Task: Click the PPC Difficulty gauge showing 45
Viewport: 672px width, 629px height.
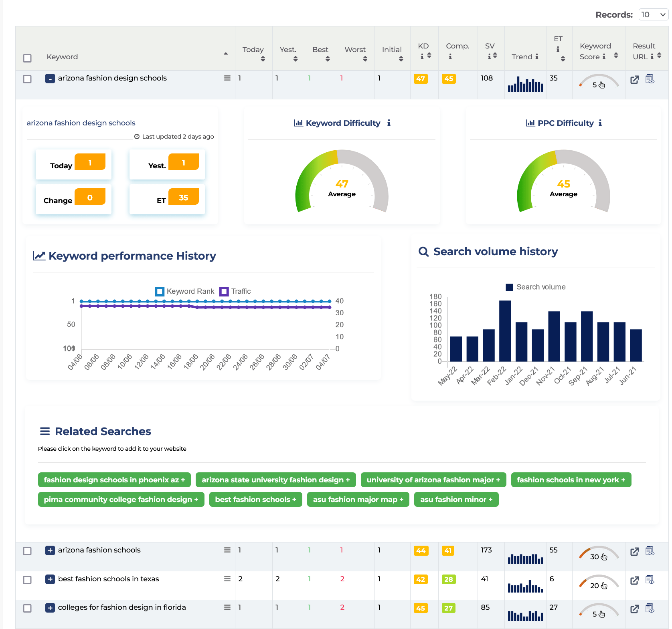Action: click(564, 181)
